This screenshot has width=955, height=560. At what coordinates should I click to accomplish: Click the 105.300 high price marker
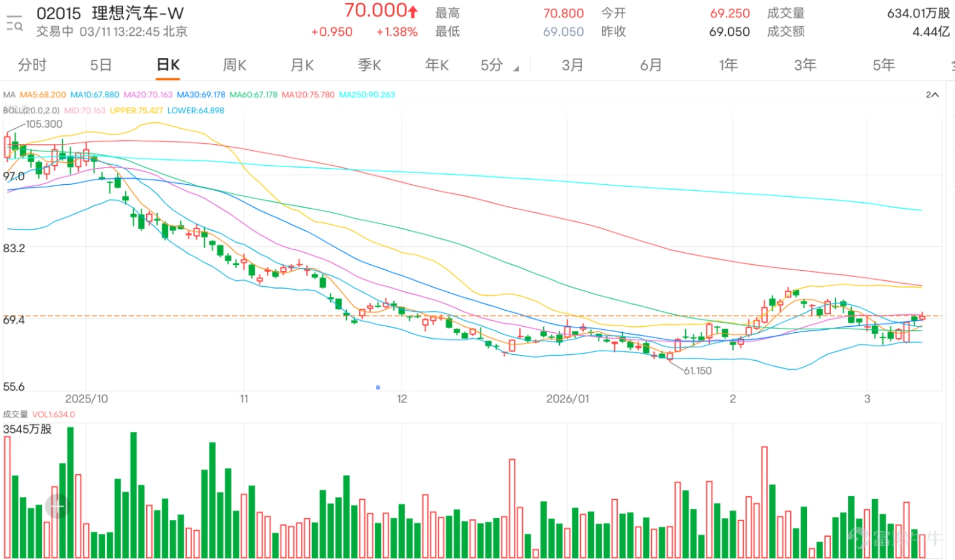point(44,124)
